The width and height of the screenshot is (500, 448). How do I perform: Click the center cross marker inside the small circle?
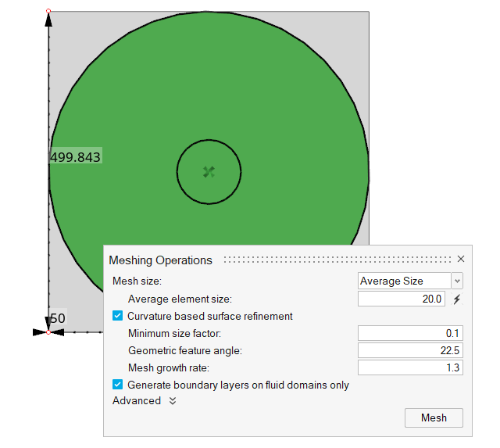(x=209, y=172)
